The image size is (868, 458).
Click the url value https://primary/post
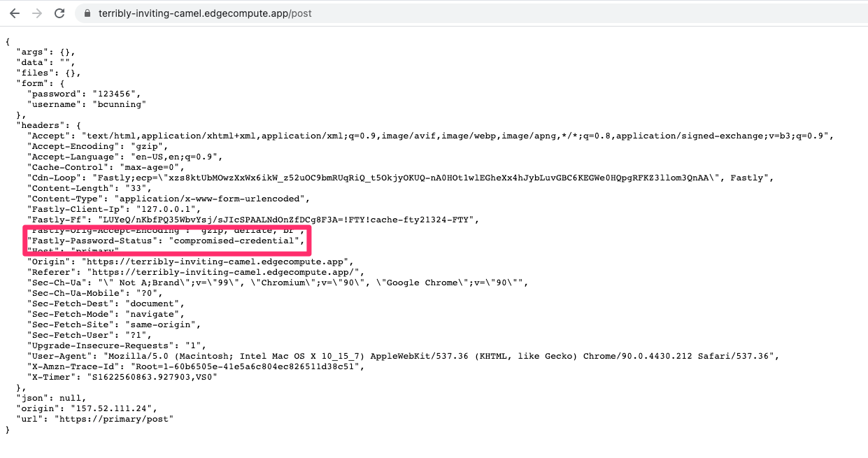pyautogui.click(x=114, y=418)
